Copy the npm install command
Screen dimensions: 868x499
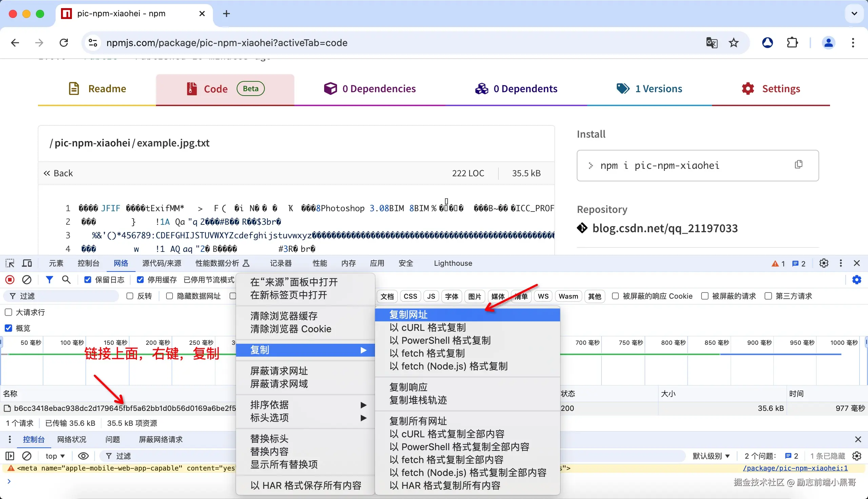point(799,164)
